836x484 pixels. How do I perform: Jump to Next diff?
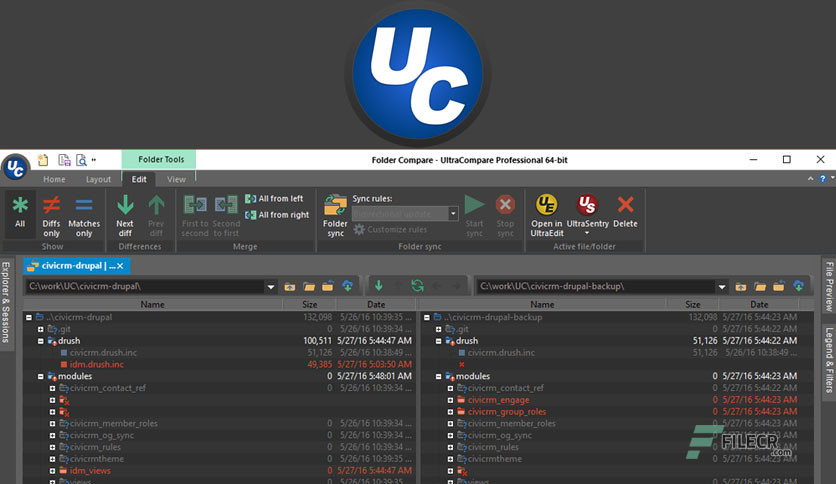pyautogui.click(x=125, y=214)
